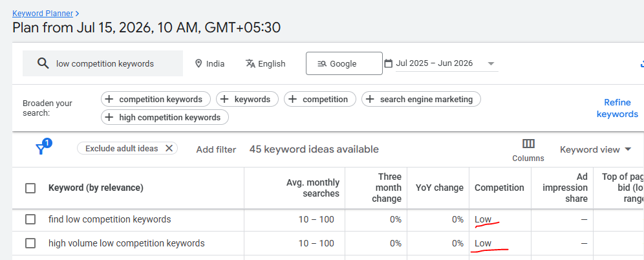The height and width of the screenshot is (260, 644).
Task: Click the filter funnel icon
Action: pos(40,149)
